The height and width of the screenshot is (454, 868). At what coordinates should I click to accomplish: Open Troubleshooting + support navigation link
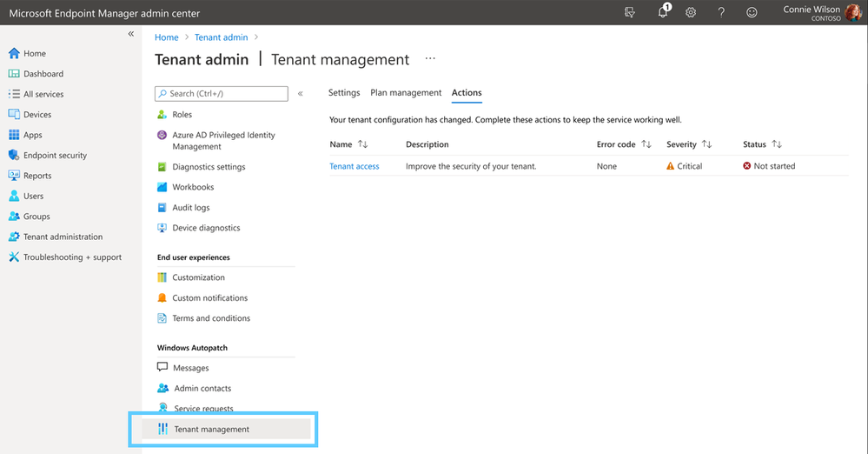[x=71, y=257]
